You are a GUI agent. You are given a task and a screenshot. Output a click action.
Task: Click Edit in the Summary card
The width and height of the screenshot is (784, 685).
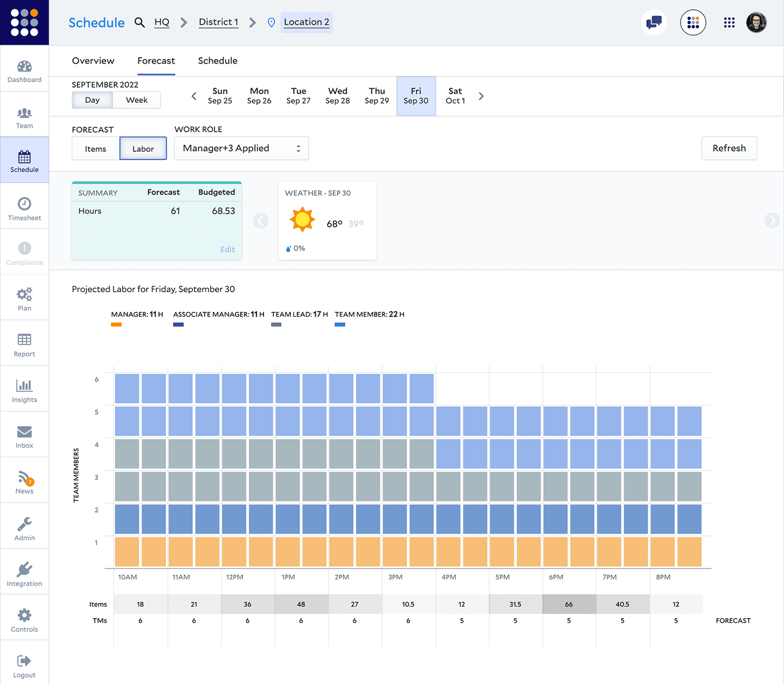(228, 249)
